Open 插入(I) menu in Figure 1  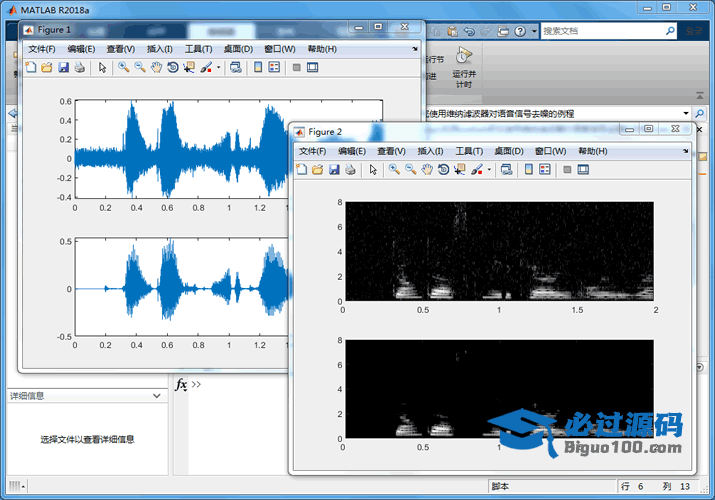click(x=160, y=49)
